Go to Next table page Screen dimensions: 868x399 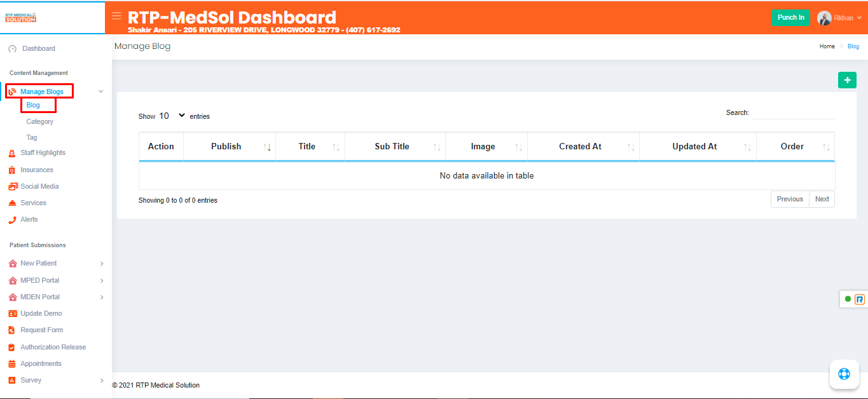pos(822,199)
